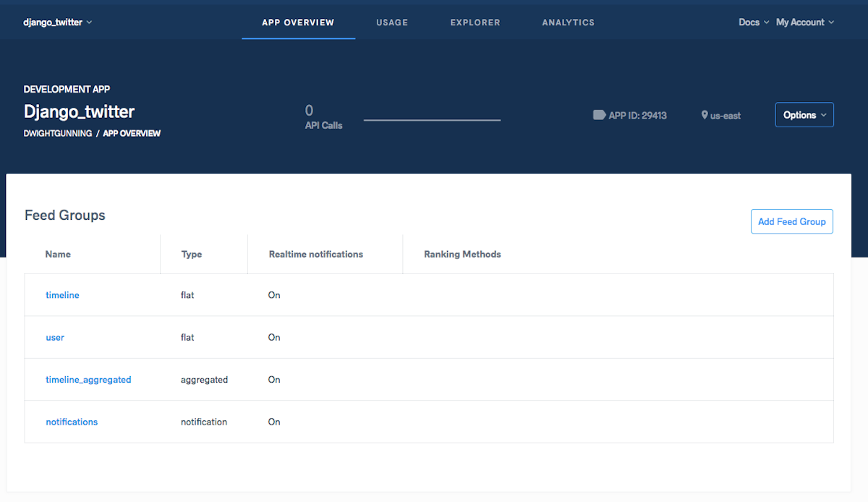The width and height of the screenshot is (868, 502).
Task: Click the Add Feed Group button
Action: tap(791, 221)
